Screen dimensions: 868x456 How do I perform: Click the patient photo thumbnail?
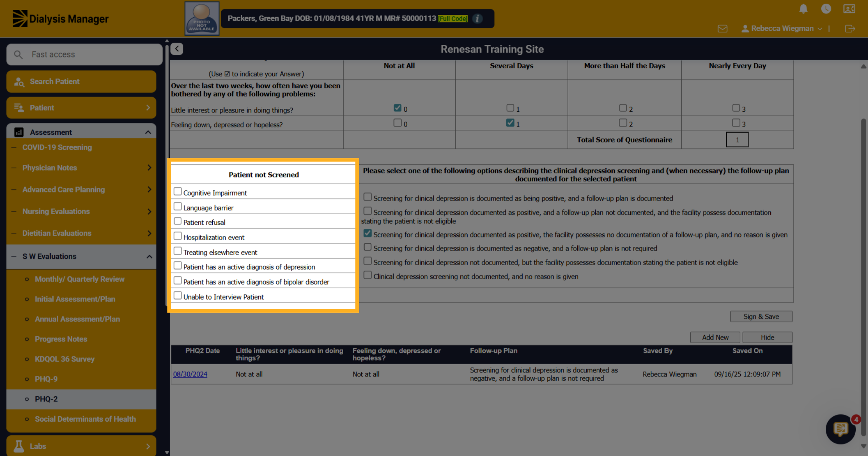(202, 18)
